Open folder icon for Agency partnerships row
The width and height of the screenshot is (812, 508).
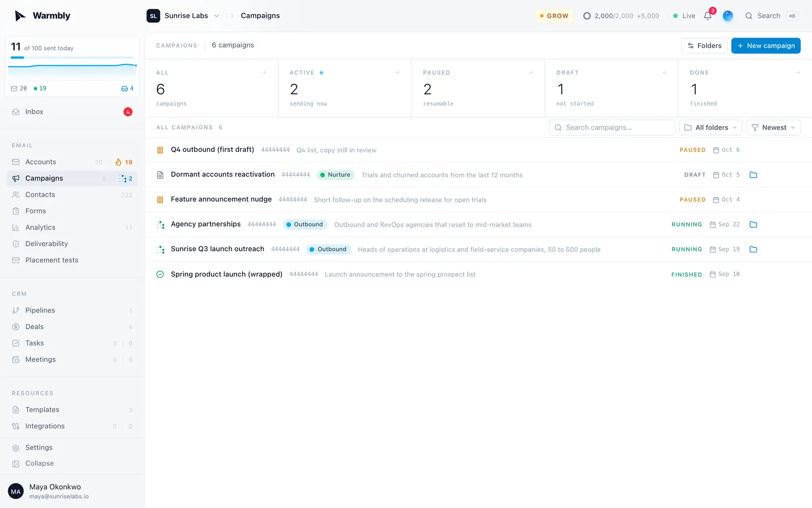[753, 225]
